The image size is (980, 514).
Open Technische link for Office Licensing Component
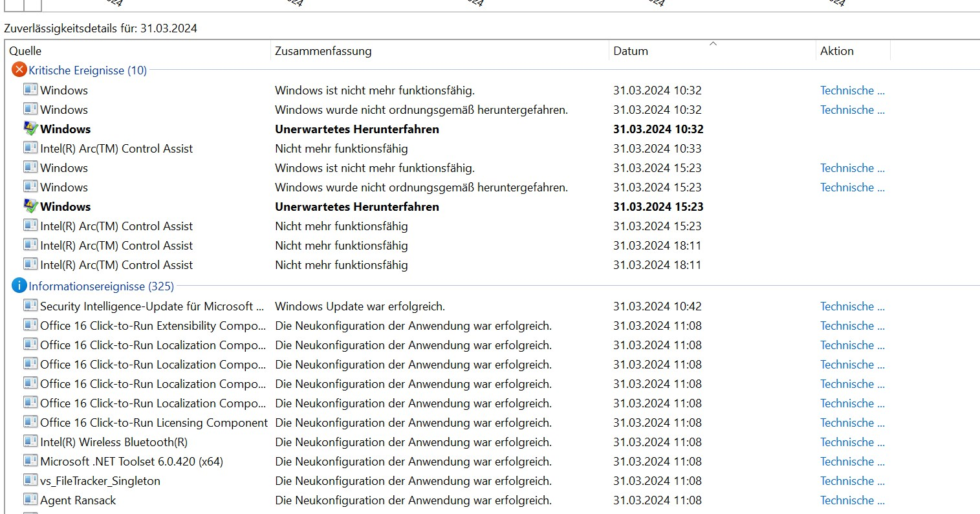(853, 423)
